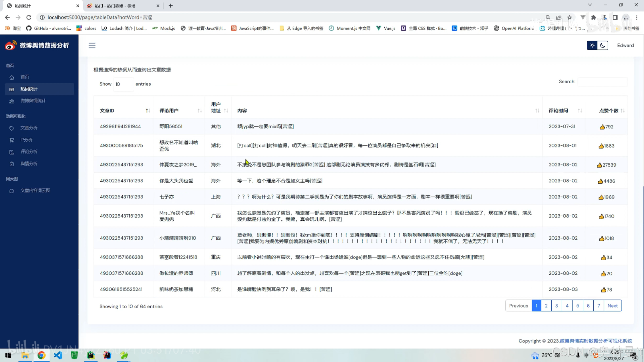Jump to pagination page 3
The image size is (644, 362).
click(556, 306)
